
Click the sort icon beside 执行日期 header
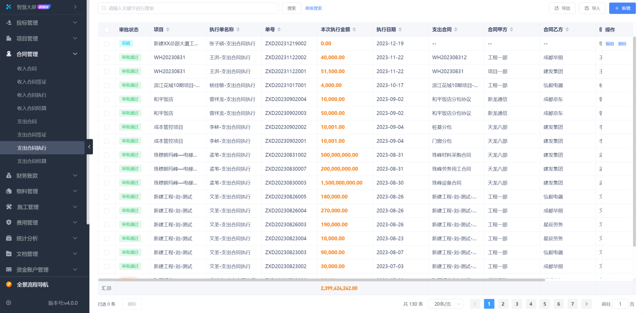(400, 30)
